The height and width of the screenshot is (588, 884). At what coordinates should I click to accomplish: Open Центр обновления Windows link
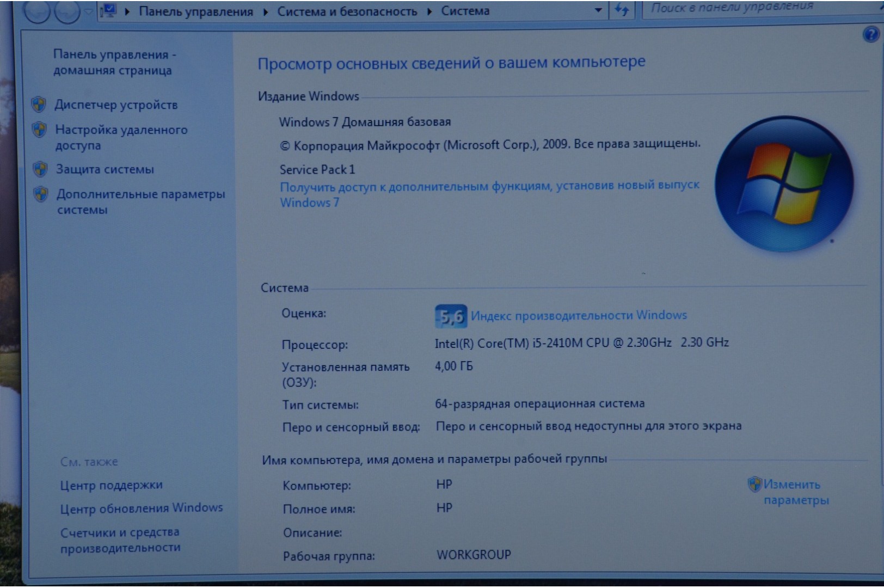click(x=142, y=508)
